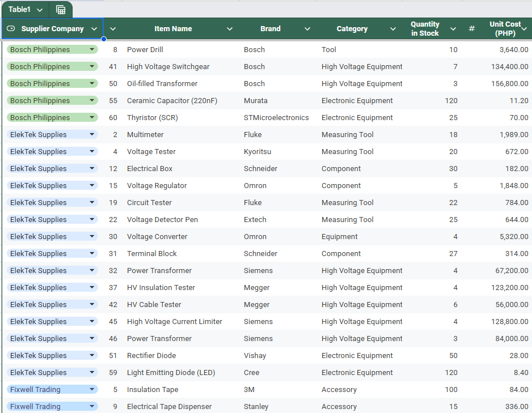Open the Brand column menu arrow
Viewport: 532px width, 413px height.
[x=307, y=29]
